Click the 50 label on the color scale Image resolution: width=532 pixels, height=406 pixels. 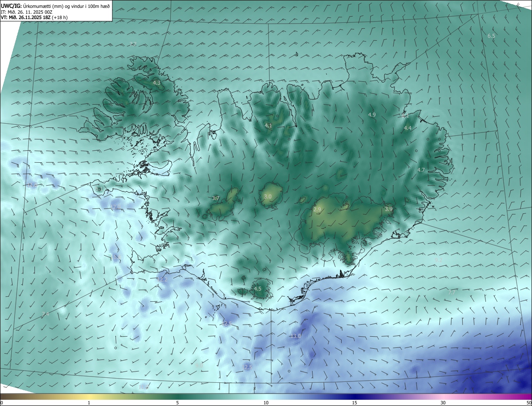[x=529, y=403]
